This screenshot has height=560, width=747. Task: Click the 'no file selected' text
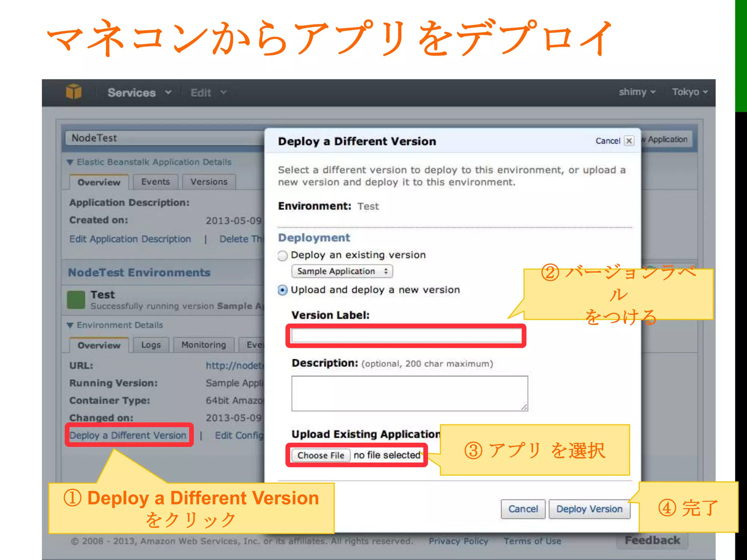387,455
